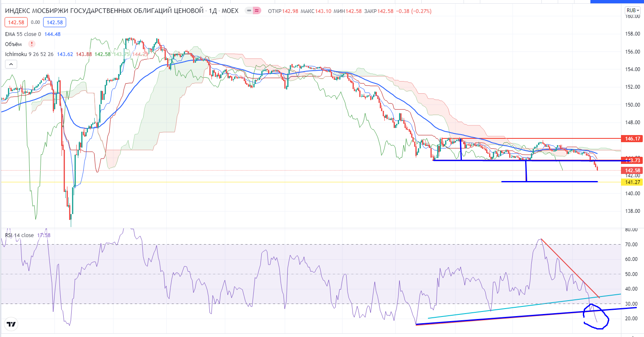Click the gray dash icon after MOEX
The height and width of the screenshot is (337, 644).
point(250,10)
